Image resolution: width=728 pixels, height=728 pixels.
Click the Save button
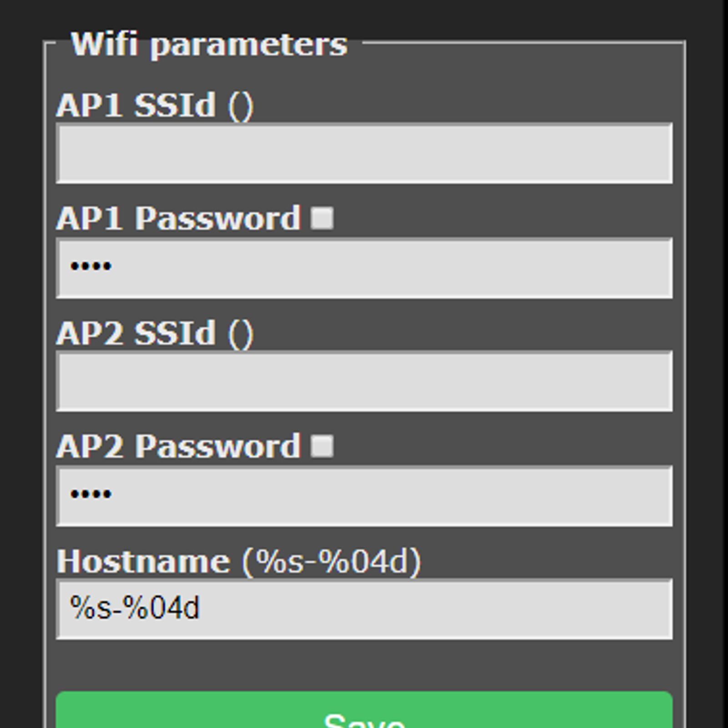tap(364, 712)
